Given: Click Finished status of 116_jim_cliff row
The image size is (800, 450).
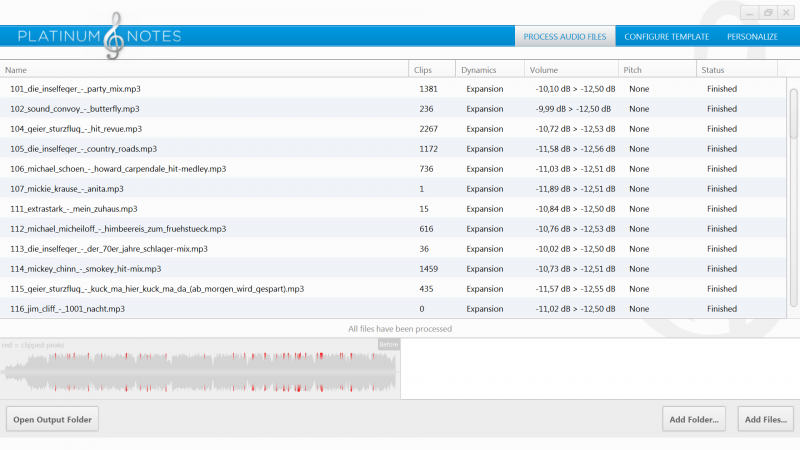Looking at the screenshot, I should [722, 309].
